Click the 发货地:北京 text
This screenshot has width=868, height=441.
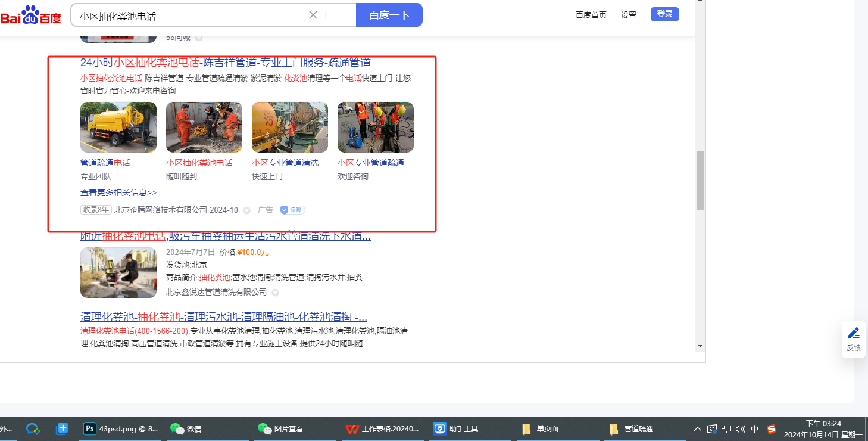tap(186, 265)
